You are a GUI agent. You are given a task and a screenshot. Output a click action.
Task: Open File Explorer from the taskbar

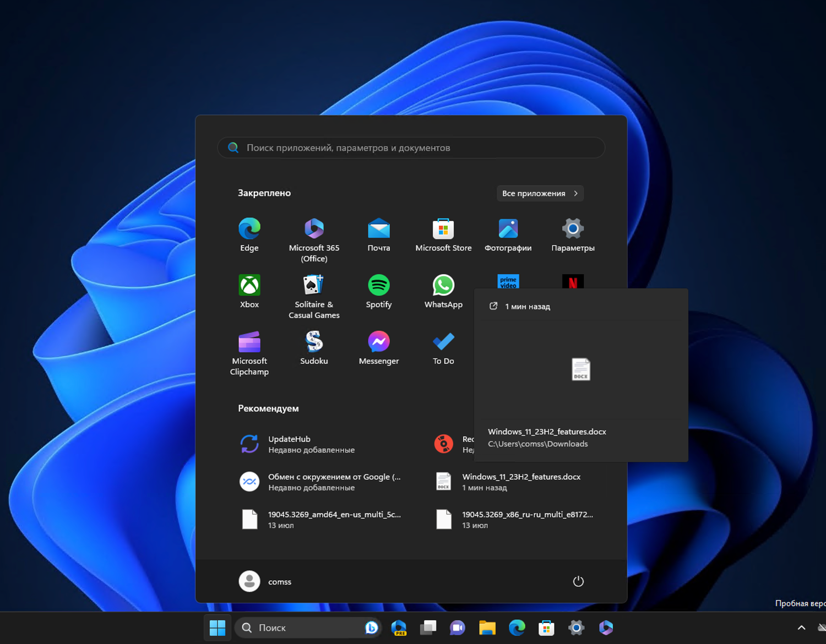(x=487, y=627)
